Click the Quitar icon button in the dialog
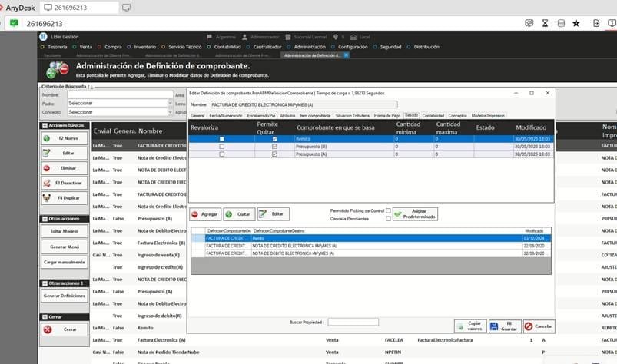 (x=229, y=215)
